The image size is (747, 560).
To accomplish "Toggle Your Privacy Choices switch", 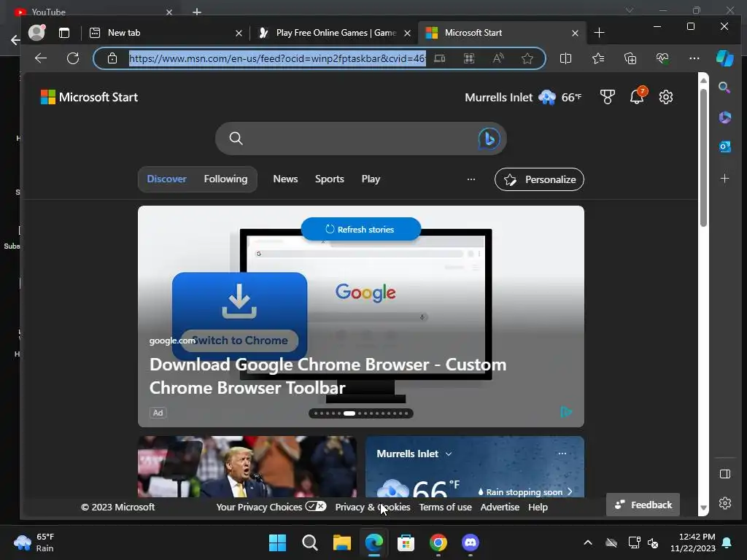I will pyautogui.click(x=316, y=506).
